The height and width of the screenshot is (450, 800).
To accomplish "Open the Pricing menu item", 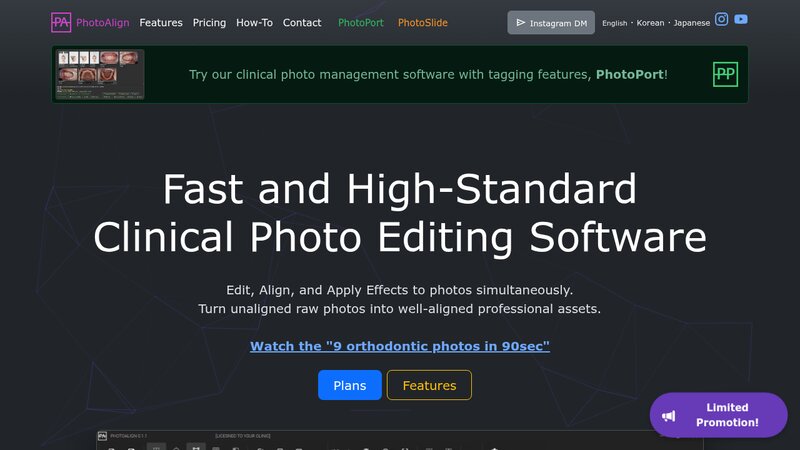I will tap(209, 22).
